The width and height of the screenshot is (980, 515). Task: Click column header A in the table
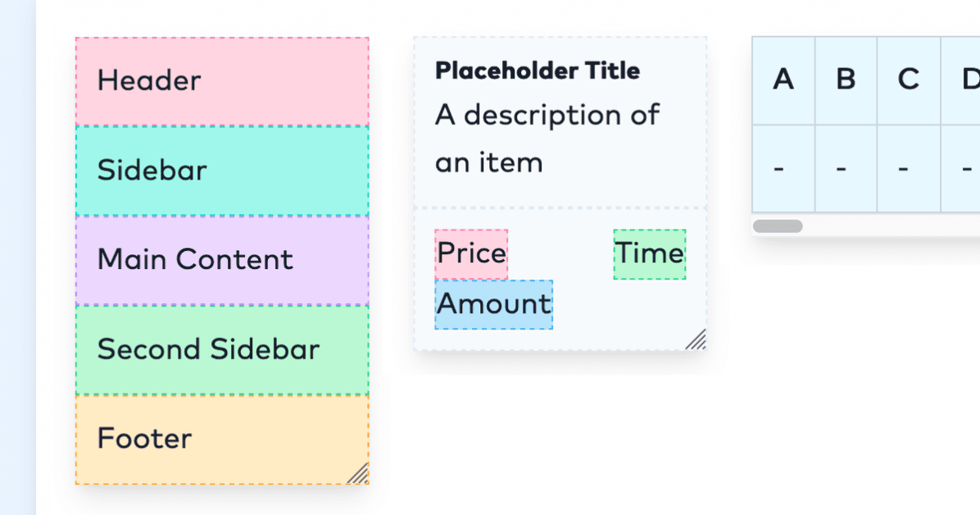click(783, 80)
